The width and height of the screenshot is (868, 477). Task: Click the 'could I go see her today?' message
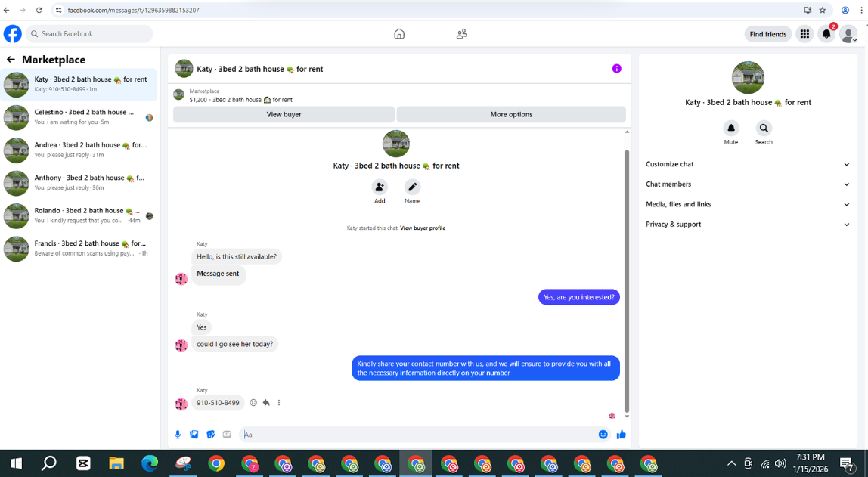[234, 344]
